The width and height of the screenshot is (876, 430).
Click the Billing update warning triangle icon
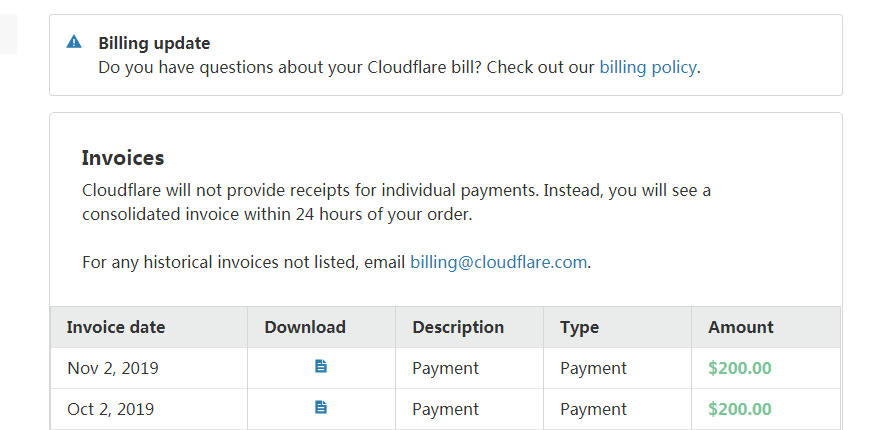[74, 42]
